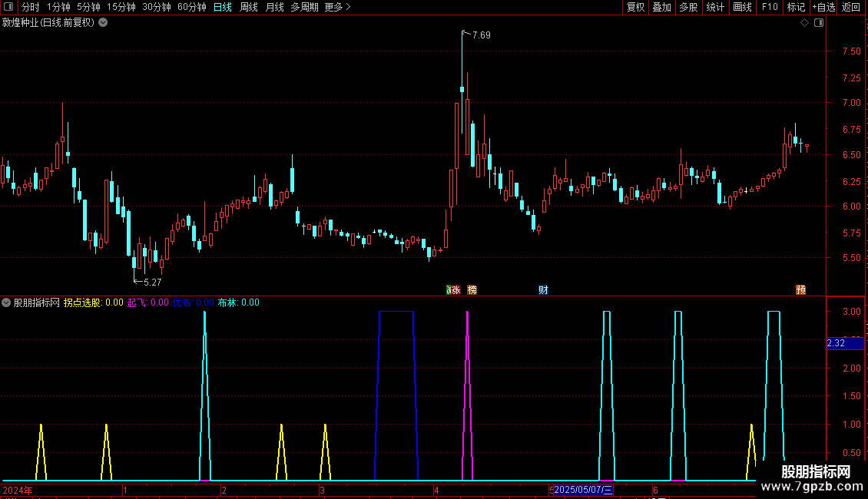Select the 周线 weekly chart tab
The width and height of the screenshot is (868, 499).
click(x=249, y=7)
